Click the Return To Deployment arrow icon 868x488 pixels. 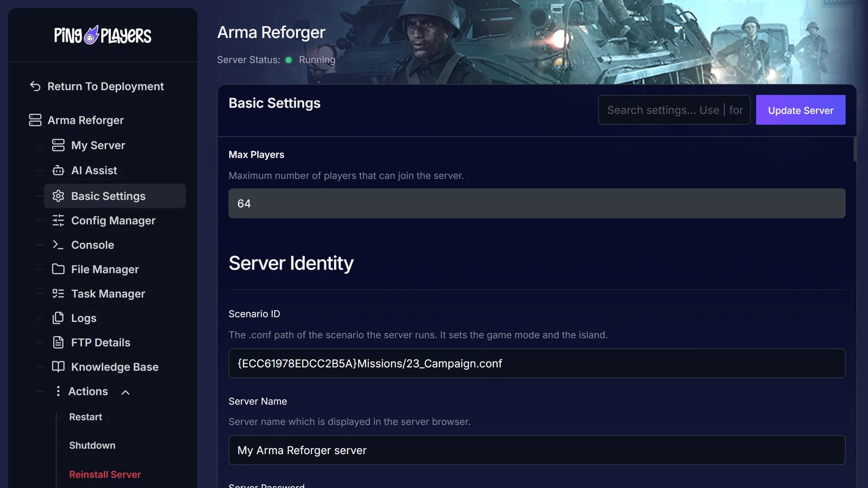[35, 86]
